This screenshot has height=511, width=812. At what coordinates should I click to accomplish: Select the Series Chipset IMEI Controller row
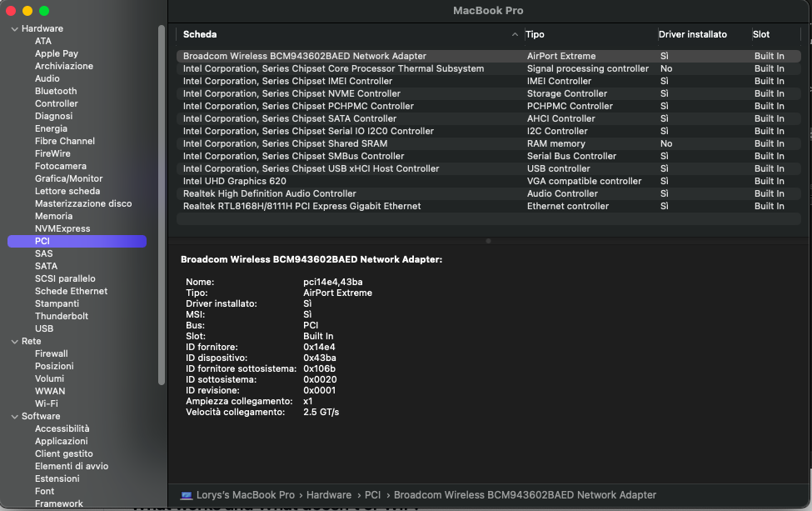pos(488,81)
